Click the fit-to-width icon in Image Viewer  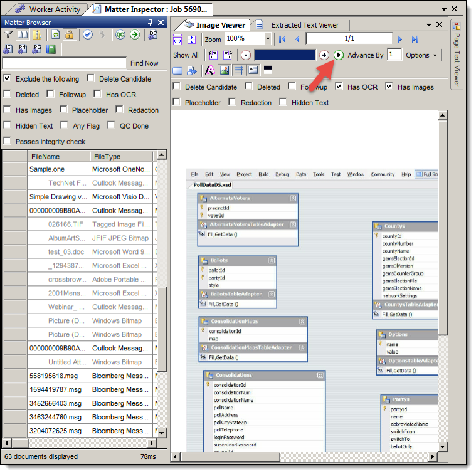pos(177,39)
